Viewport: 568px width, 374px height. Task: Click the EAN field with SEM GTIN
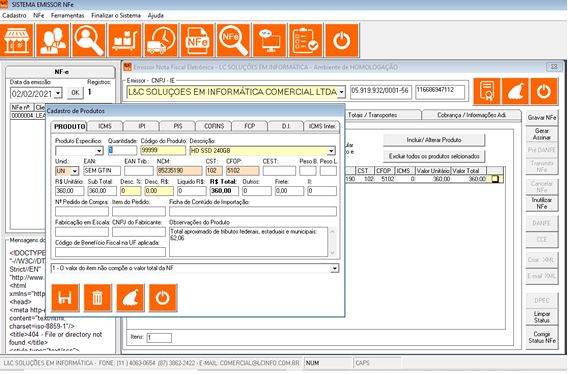coord(102,171)
